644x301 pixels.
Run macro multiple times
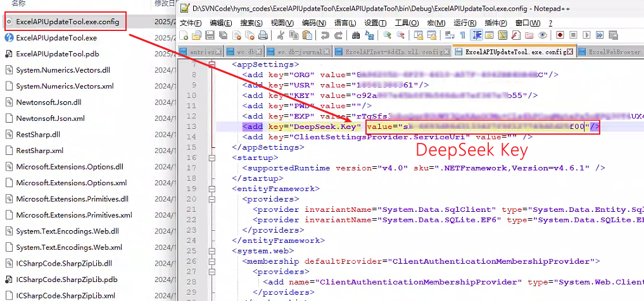(x=600, y=35)
